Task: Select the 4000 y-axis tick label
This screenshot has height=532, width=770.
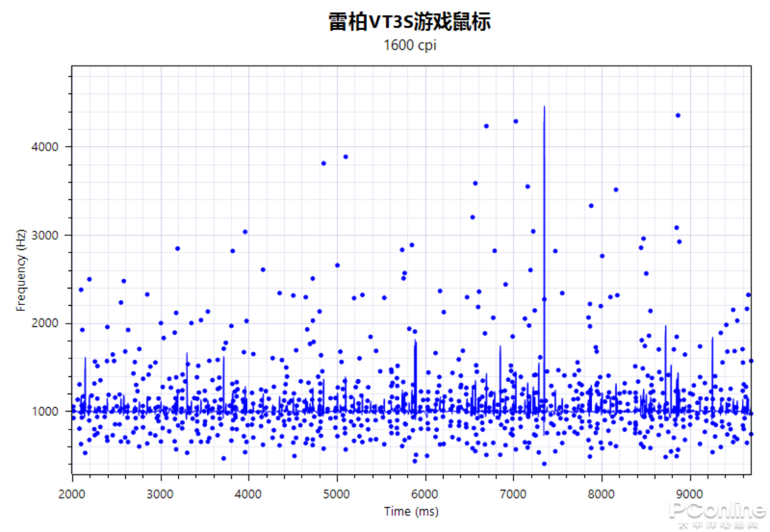Action: [x=44, y=147]
